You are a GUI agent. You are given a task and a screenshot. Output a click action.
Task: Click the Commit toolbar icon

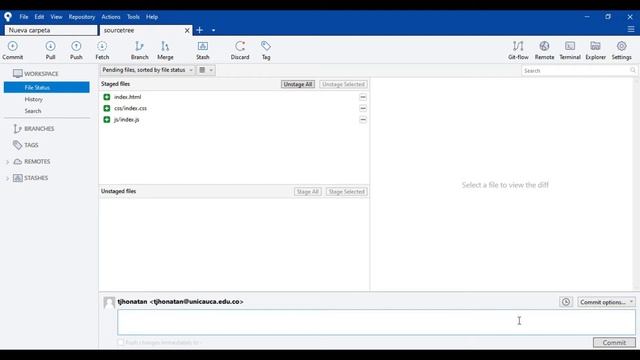13,51
